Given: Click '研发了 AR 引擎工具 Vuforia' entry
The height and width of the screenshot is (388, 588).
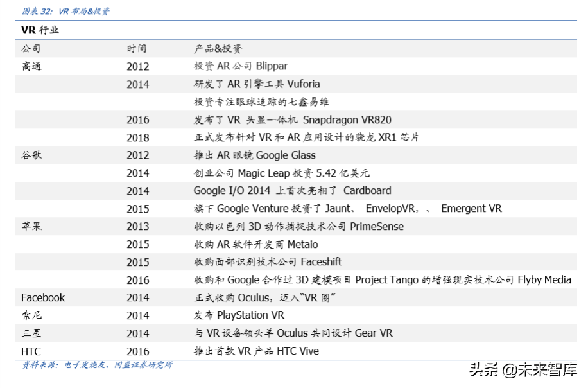Looking at the screenshot, I should [257, 84].
